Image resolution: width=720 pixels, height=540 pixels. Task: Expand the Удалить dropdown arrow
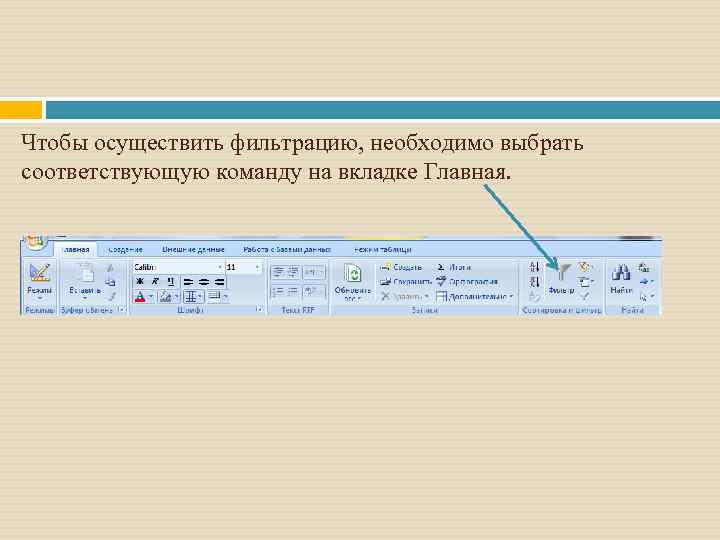[427, 297]
